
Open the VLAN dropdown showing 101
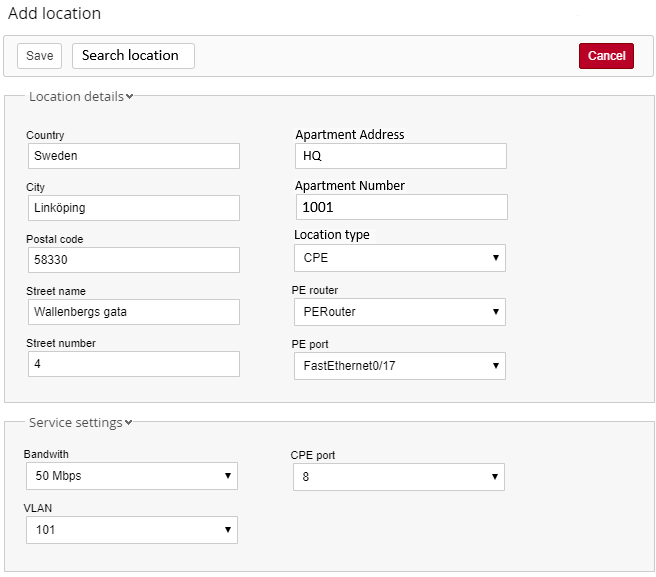click(x=132, y=530)
